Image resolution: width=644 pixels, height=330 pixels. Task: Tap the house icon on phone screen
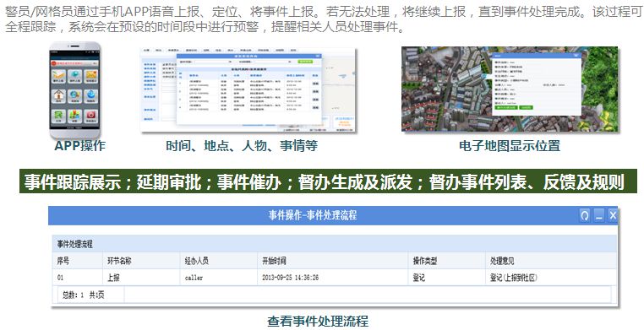pyautogui.click(x=58, y=96)
